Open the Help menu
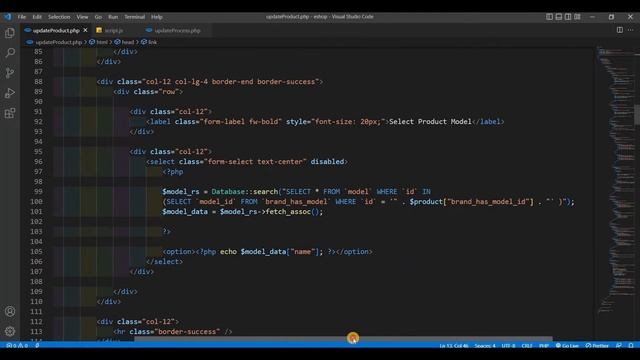 (157, 17)
